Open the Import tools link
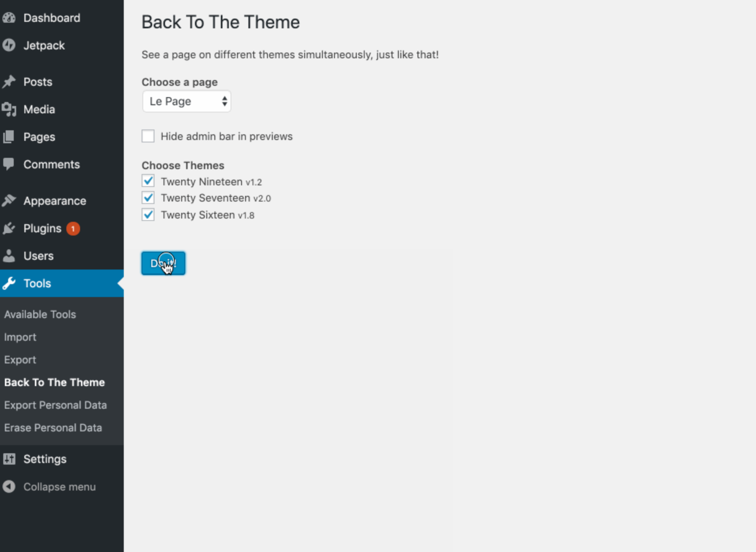Image resolution: width=756 pixels, height=552 pixels. click(20, 337)
